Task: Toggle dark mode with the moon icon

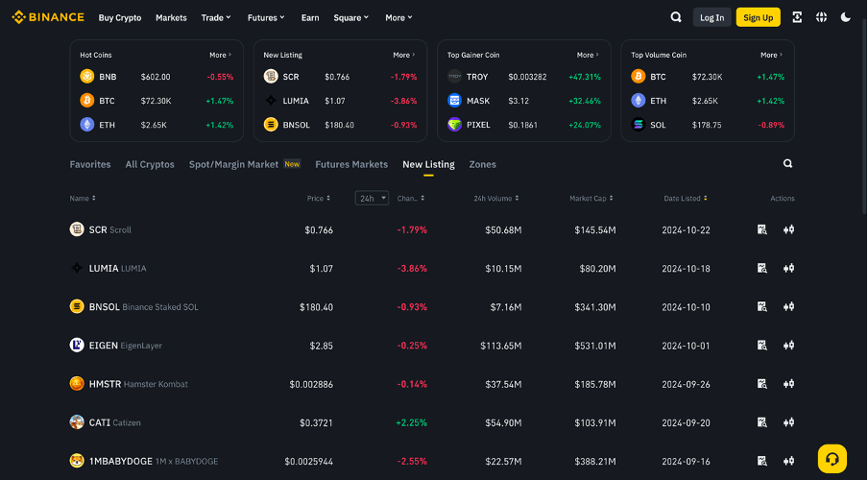Action: [x=845, y=17]
